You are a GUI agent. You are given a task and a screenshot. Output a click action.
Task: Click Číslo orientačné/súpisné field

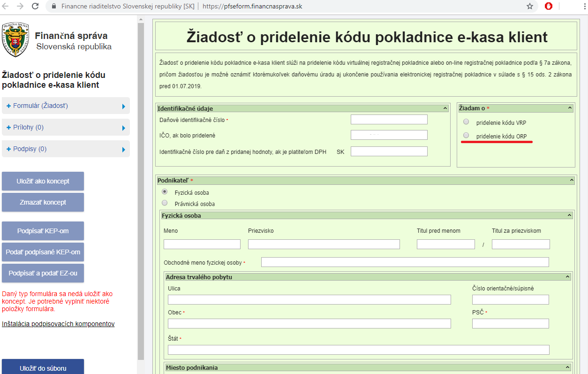point(511,299)
